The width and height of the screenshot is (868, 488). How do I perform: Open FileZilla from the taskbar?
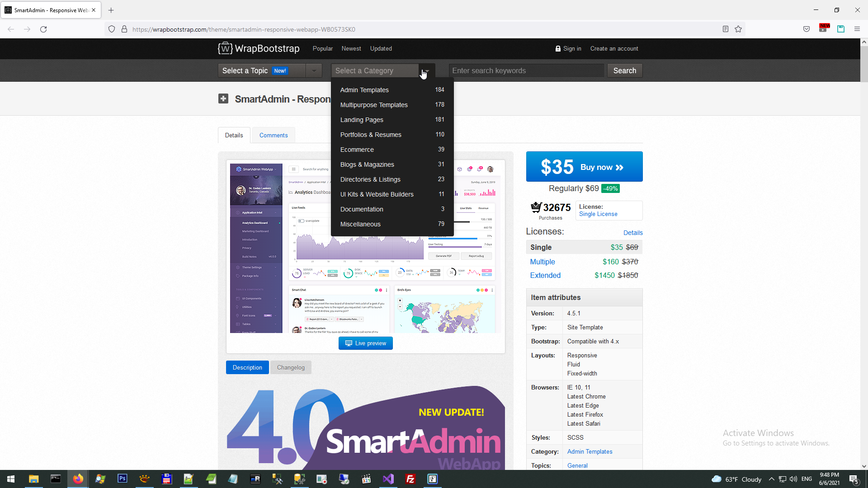410,479
